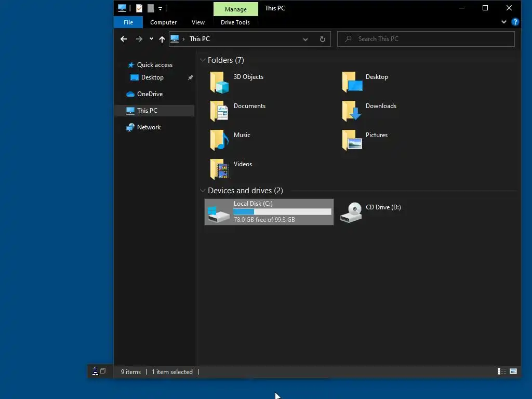The width and height of the screenshot is (532, 399).
Task: Open the File menu
Action: point(128,22)
